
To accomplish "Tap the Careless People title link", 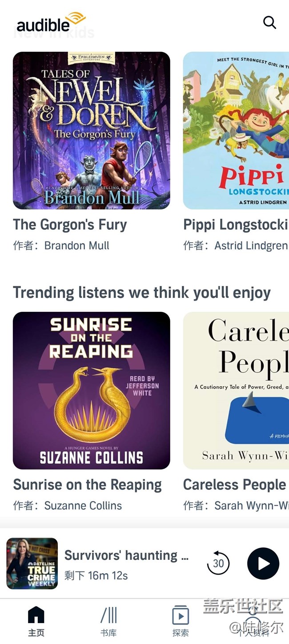I will pyautogui.click(x=235, y=485).
